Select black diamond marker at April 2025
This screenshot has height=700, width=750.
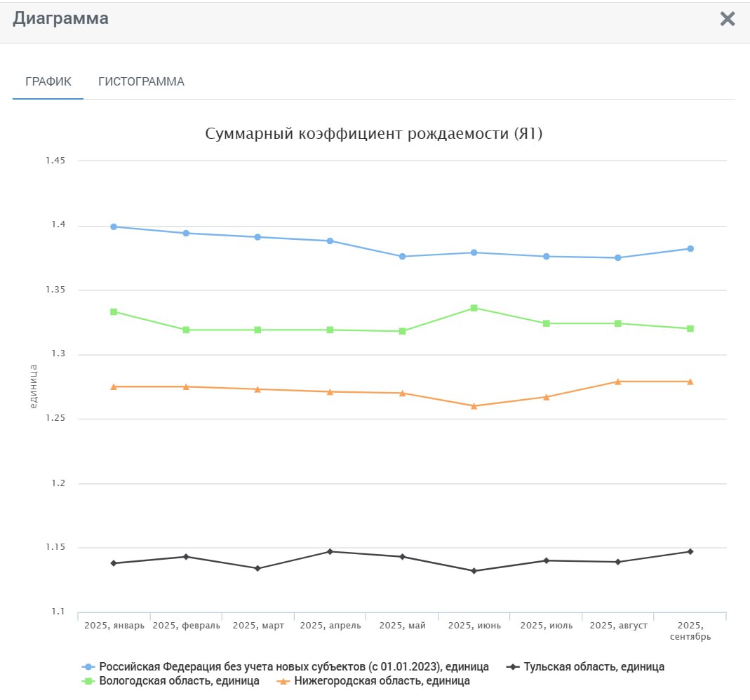330,551
